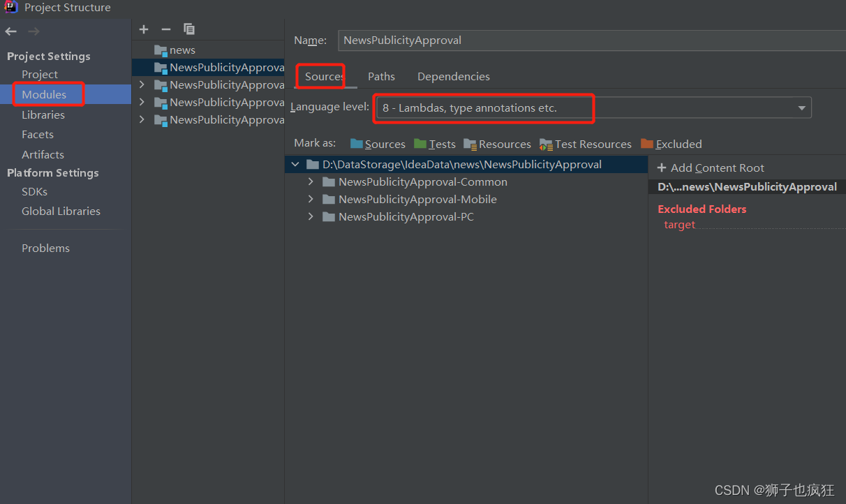Mark as Excluded folder icon
846x504 pixels.
[x=647, y=144]
